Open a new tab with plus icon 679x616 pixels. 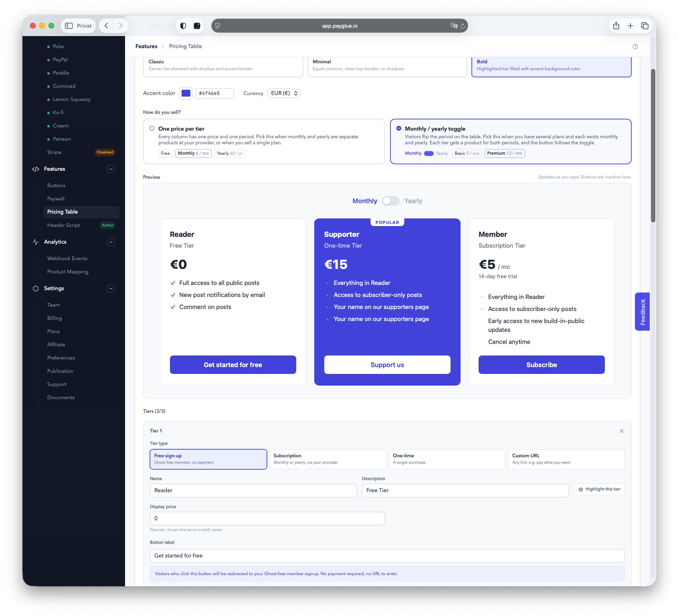pyautogui.click(x=630, y=26)
